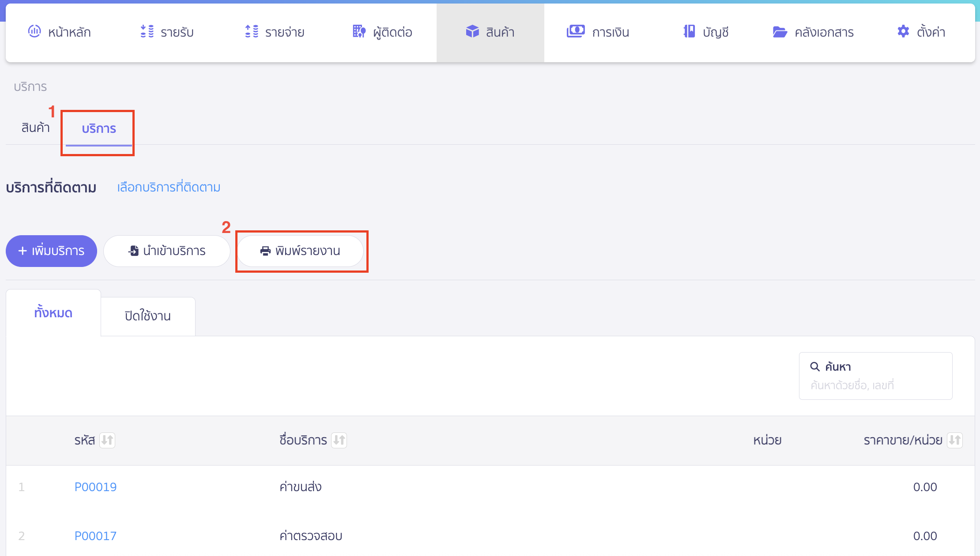Click the เพิ่มบริการ add service button
980x556 pixels.
pos(51,251)
